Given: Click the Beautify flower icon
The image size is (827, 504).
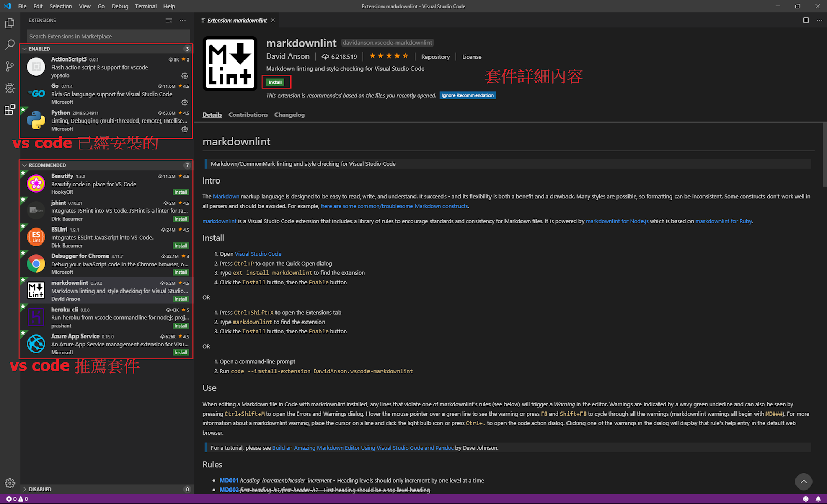Looking at the screenshot, I should coord(36,184).
